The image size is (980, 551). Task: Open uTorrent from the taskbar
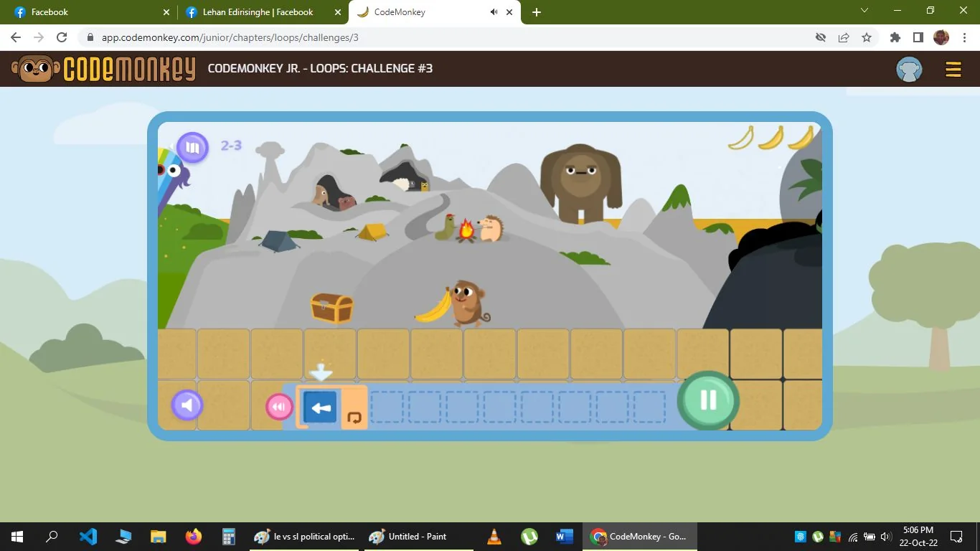(x=529, y=537)
